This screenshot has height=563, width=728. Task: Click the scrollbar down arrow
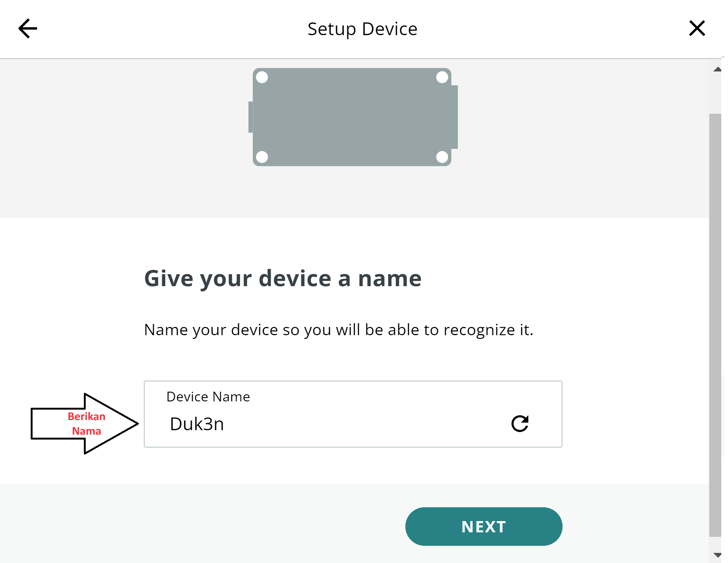pos(717,555)
